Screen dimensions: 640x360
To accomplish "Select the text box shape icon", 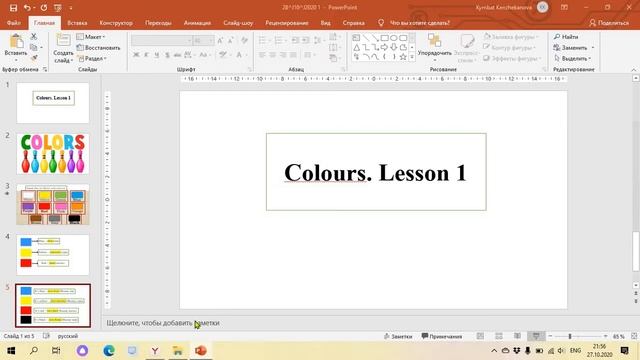I will [x=356, y=38].
